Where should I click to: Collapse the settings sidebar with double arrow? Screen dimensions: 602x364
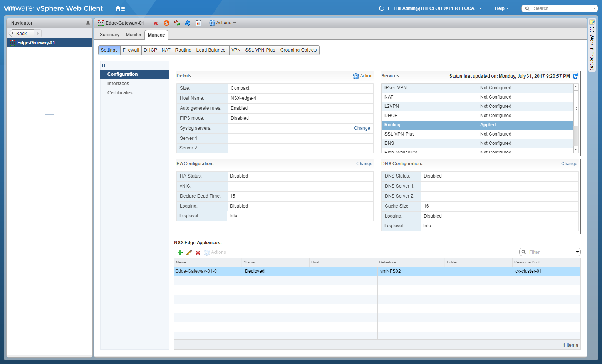pyautogui.click(x=103, y=65)
